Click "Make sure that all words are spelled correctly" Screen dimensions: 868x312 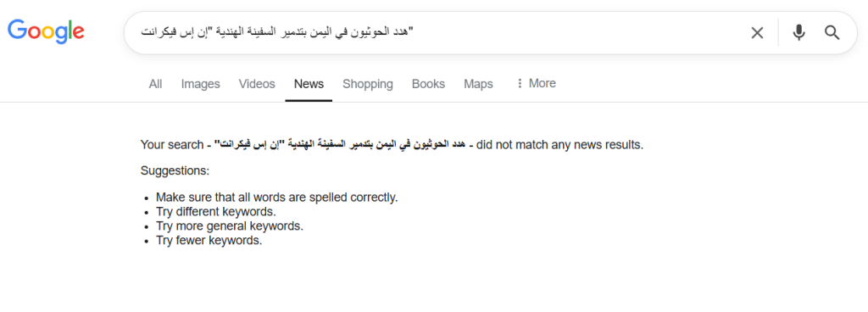[277, 198]
